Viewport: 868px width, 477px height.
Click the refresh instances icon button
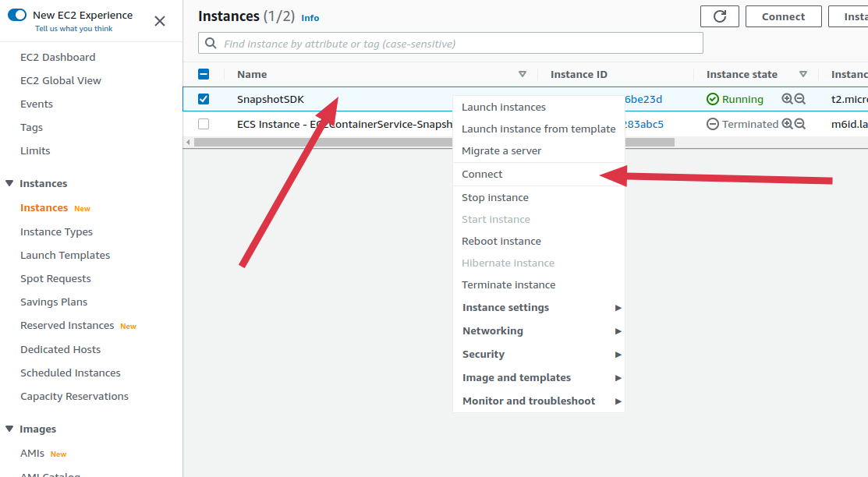coord(719,16)
